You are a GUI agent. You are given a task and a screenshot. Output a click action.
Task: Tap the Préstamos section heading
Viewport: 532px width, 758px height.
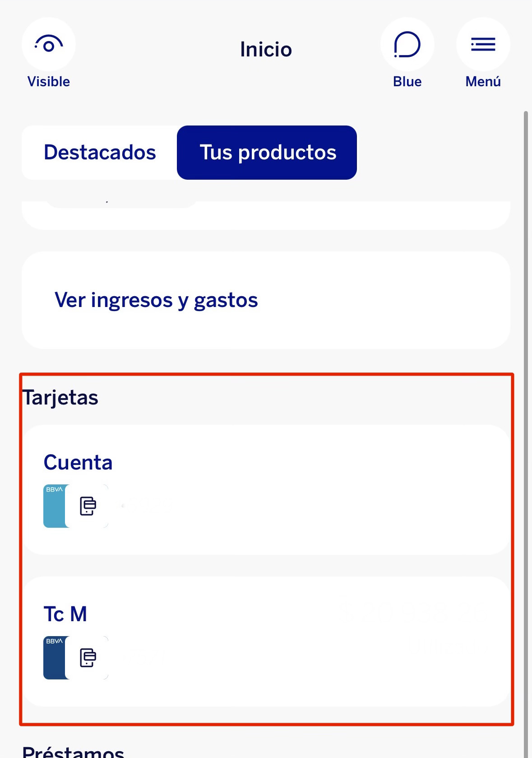pos(73,751)
